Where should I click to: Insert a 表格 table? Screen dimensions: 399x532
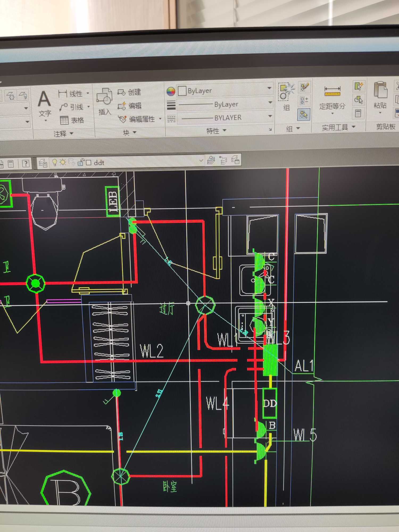[x=72, y=120]
